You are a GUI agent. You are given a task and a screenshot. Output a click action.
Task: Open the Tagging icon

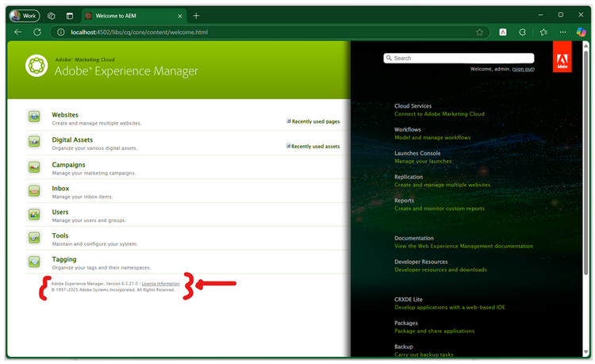coord(34,261)
